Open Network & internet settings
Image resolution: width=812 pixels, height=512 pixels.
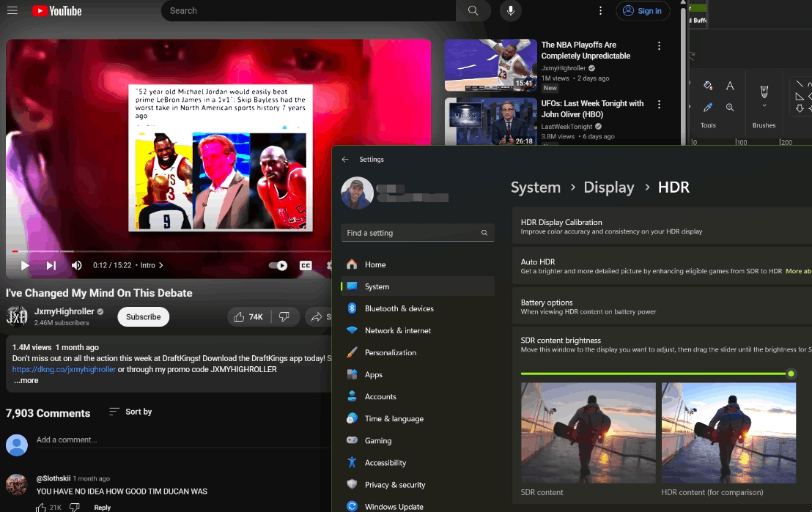tap(418, 330)
